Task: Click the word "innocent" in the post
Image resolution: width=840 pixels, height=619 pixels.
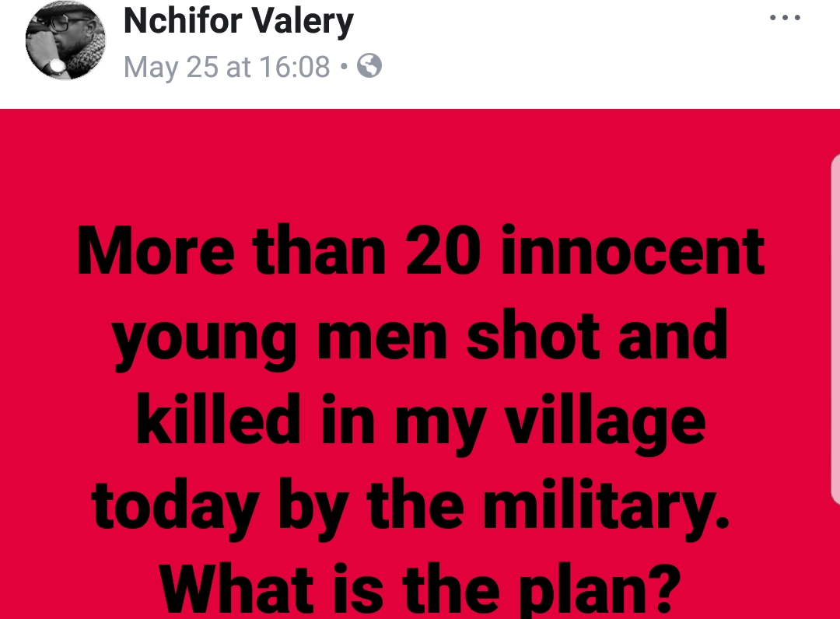Action: coord(632,250)
